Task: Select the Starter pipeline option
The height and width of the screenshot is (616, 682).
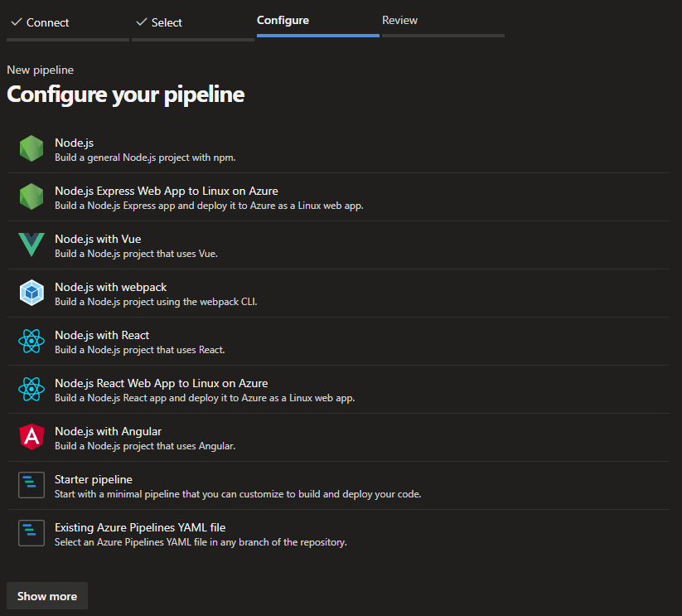Action: coord(94,479)
